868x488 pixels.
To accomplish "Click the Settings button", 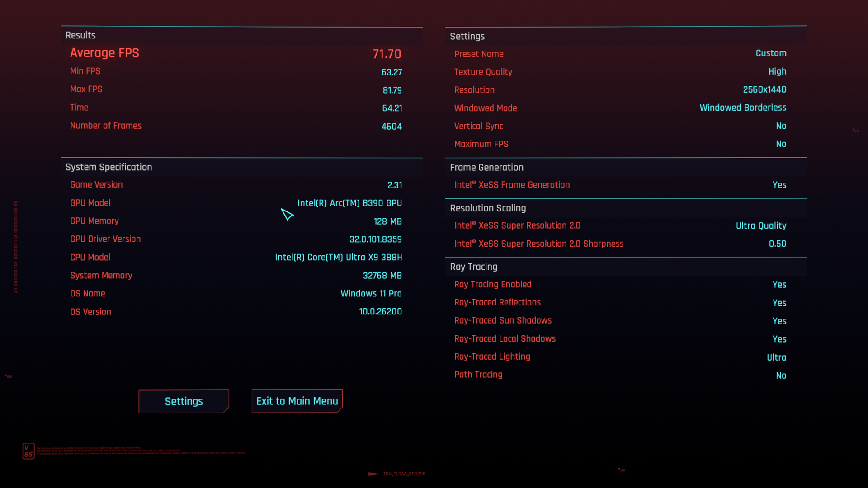I will (x=184, y=401).
